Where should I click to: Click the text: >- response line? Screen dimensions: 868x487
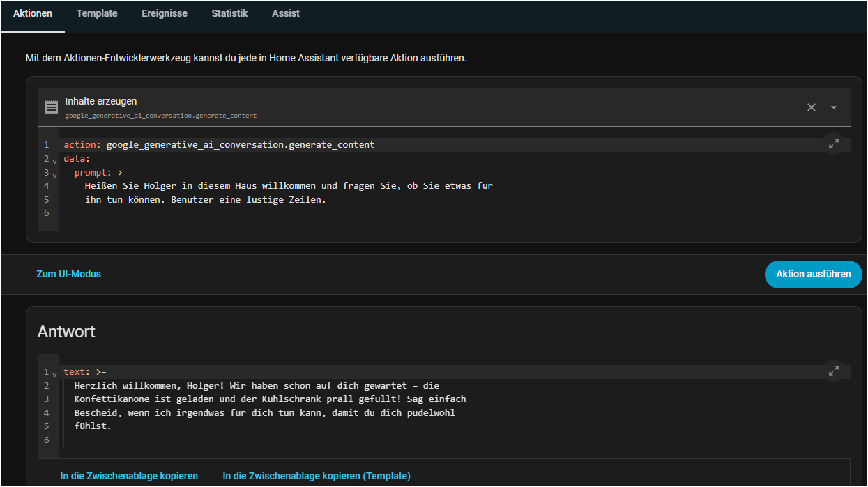(x=84, y=372)
